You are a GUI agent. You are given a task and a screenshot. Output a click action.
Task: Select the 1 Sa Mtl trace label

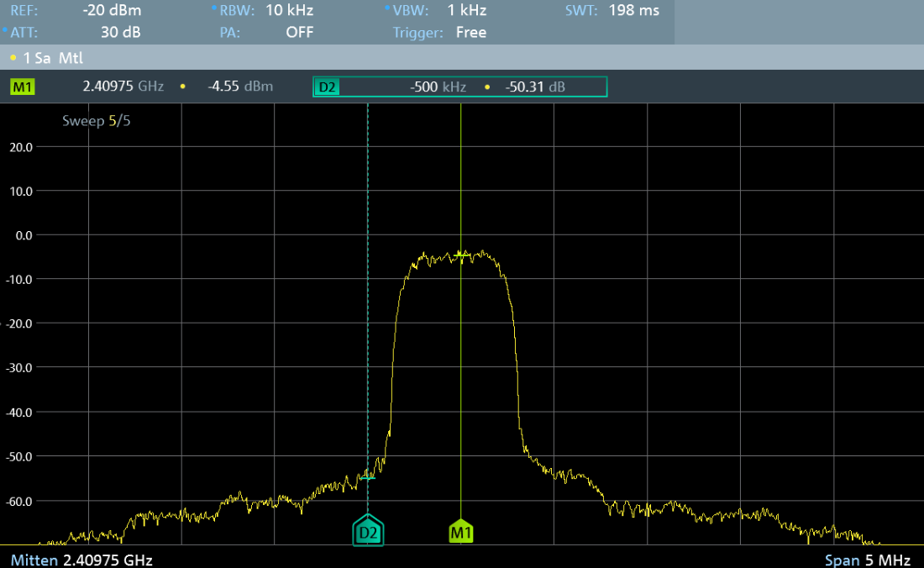(x=52, y=58)
